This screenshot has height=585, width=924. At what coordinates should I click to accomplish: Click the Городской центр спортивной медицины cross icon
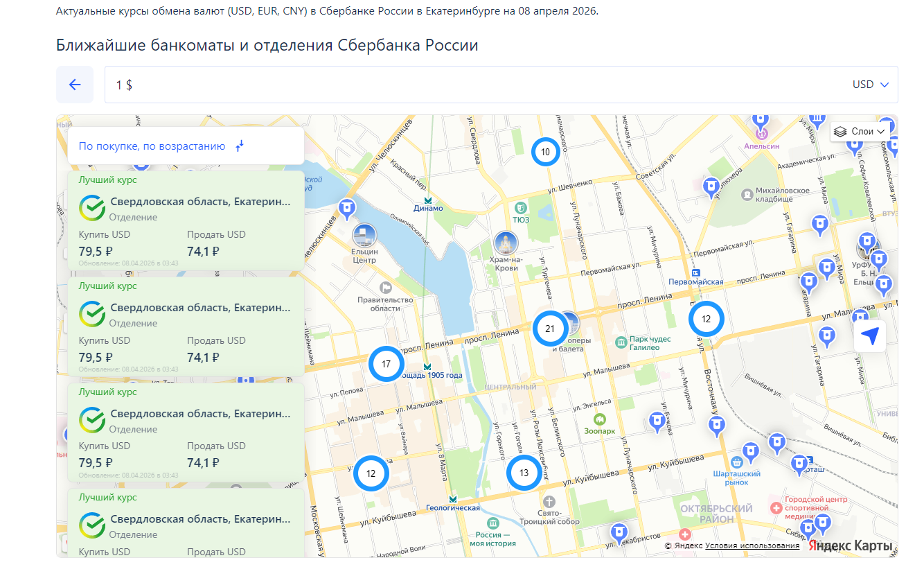tap(776, 508)
